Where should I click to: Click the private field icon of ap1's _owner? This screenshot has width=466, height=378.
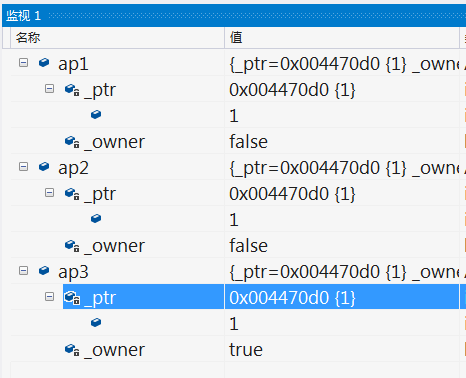pos(72,142)
